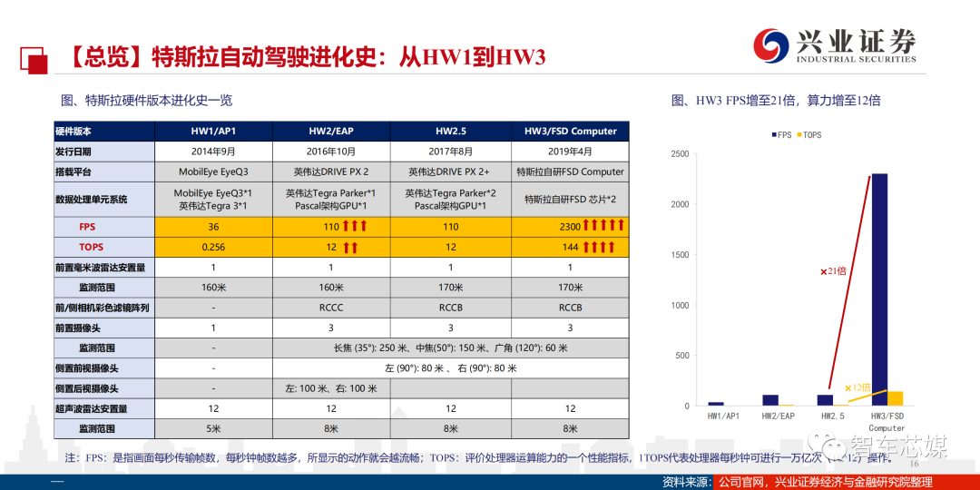Click the yellow TOPS legend swatch
This screenshot has height=490, width=980.
[799, 134]
